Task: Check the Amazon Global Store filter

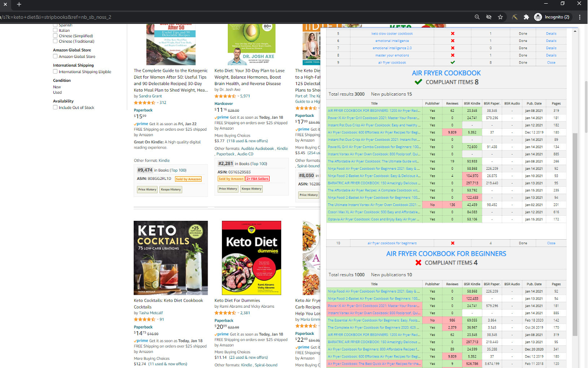Action: (x=55, y=56)
